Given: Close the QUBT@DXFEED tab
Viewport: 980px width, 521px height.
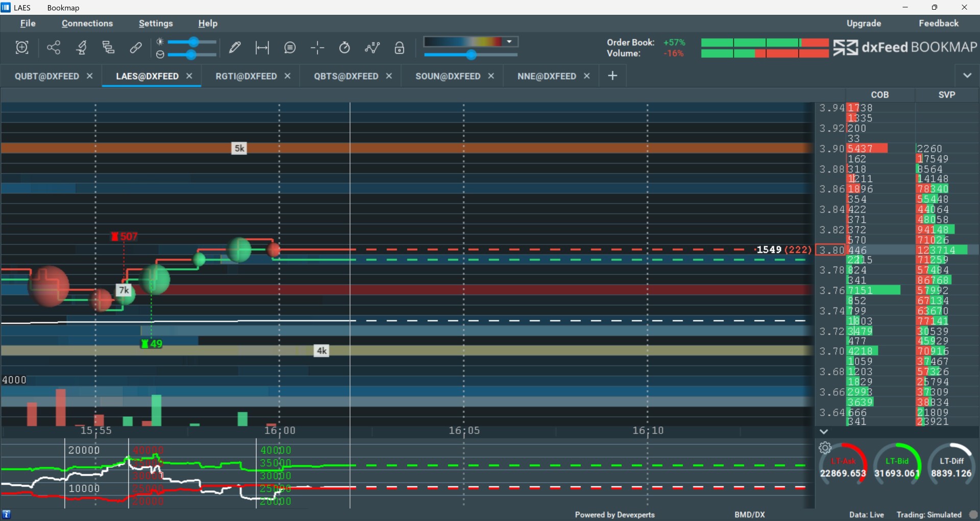Looking at the screenshot, I should coord(90,76).
